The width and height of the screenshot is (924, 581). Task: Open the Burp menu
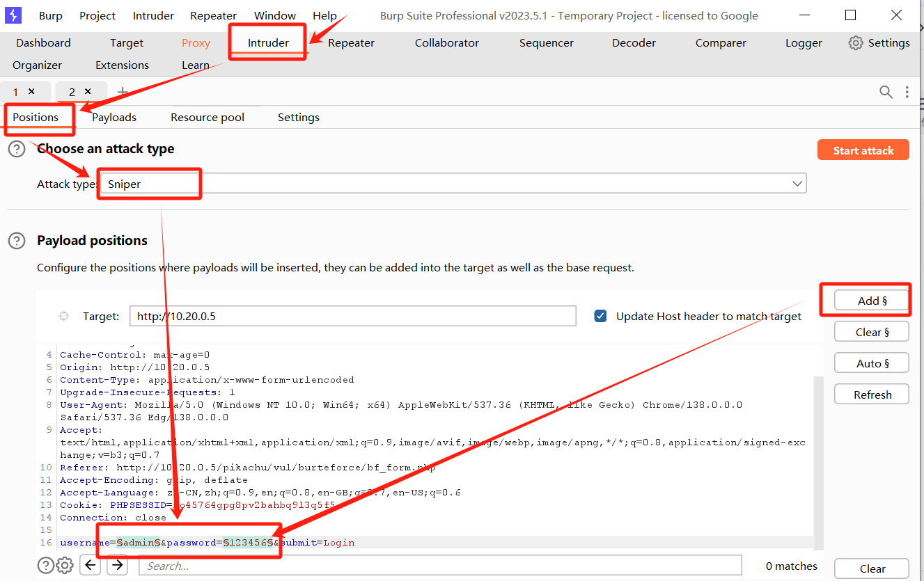pos(51,15)
